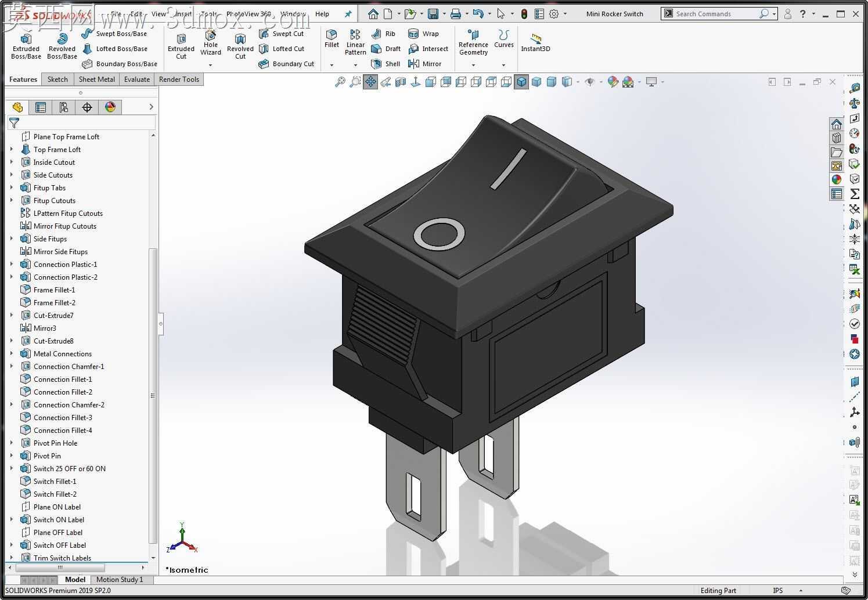
Task: Select the Extruded Boss/Base tool
Action: click(26, 46)
